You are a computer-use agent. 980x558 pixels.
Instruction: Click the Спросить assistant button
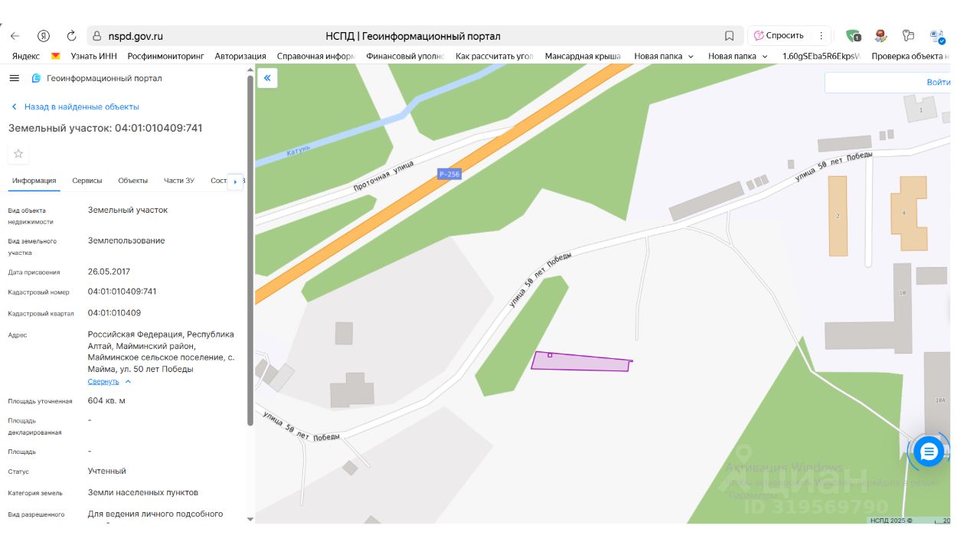[778, 35]
